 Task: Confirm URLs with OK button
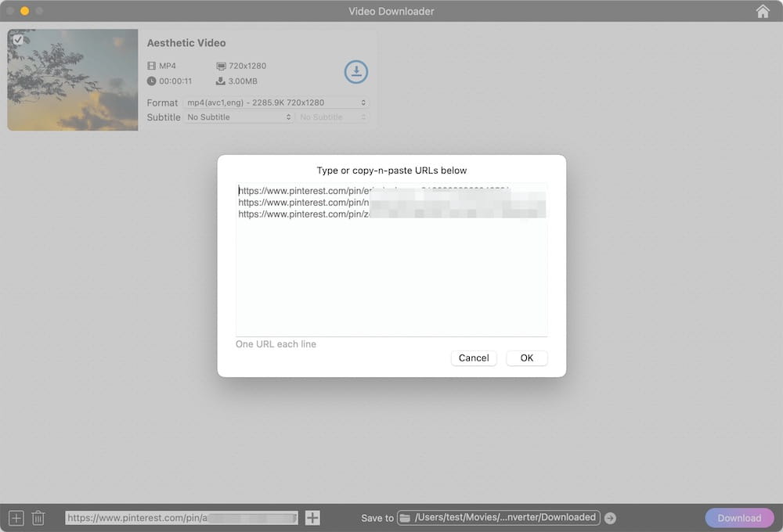coord(526,358)
